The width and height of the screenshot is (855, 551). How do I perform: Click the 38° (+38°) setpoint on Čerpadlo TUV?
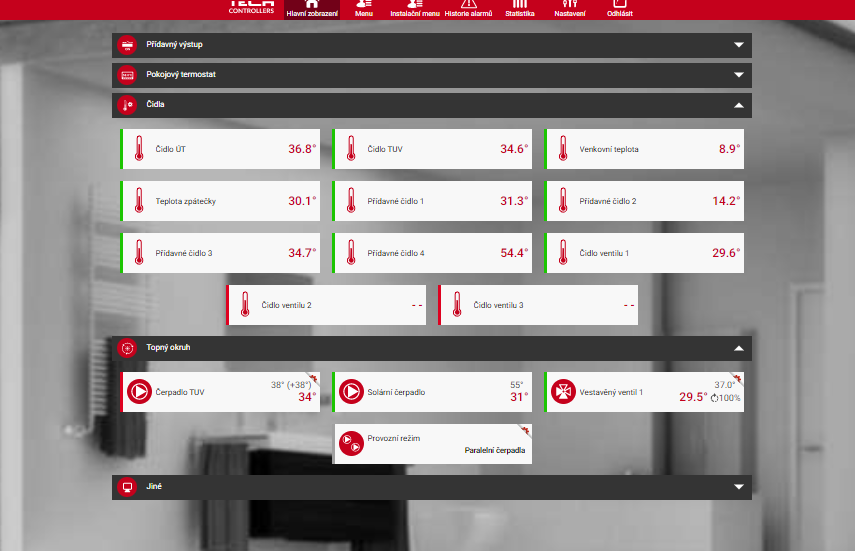(x=291, y=385)
